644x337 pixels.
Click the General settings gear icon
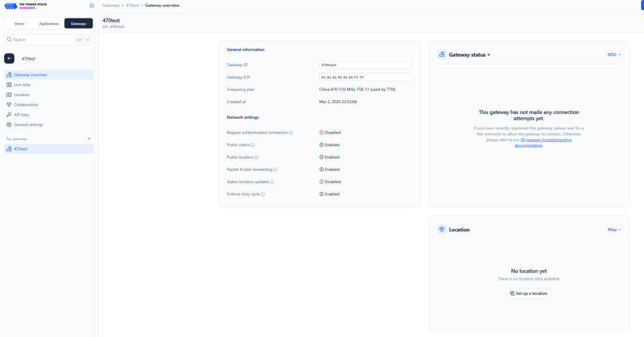click(9, 125)
